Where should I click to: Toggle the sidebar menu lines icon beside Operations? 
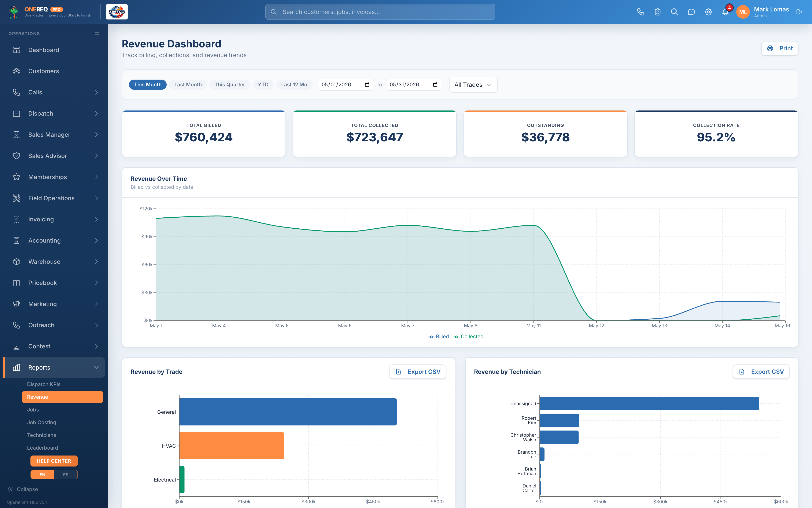97,34
